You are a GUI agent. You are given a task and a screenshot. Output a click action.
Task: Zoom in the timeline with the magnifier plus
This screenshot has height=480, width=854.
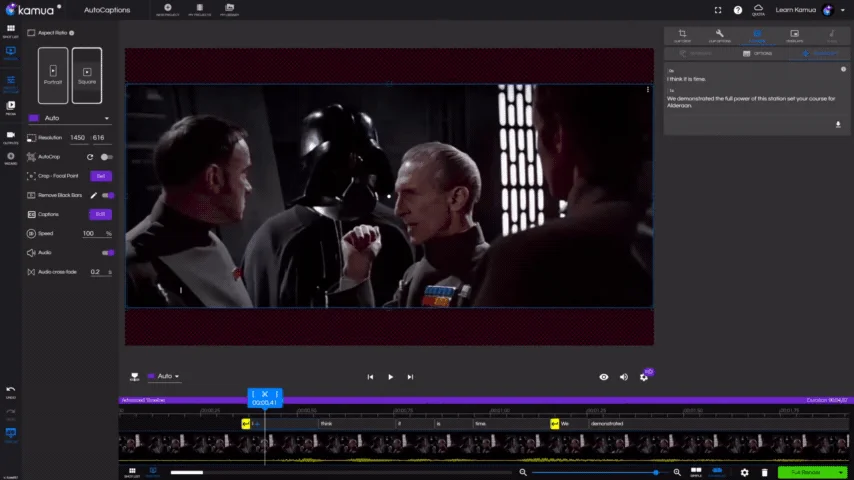click(x=677, y=472)
